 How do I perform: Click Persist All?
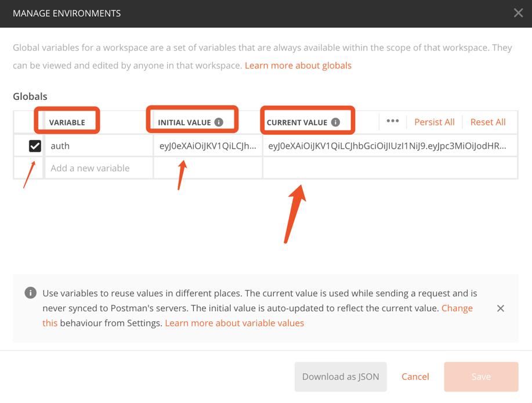click(434, 121)
